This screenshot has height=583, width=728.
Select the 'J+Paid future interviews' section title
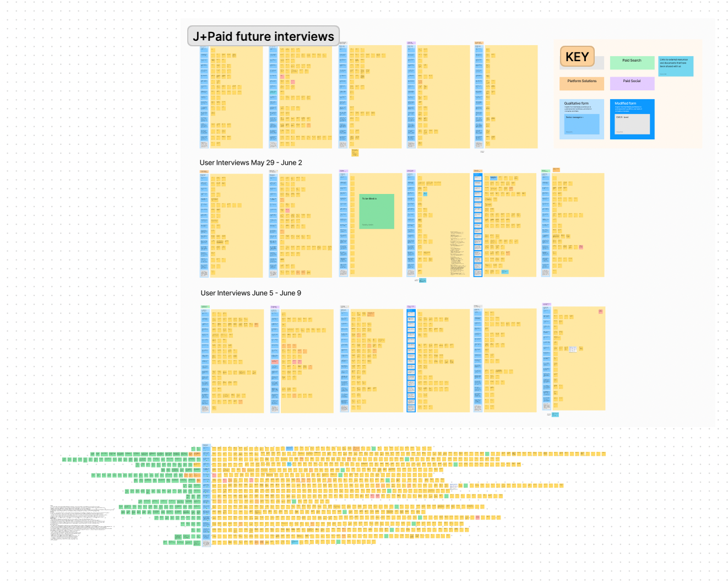[263, 36]
